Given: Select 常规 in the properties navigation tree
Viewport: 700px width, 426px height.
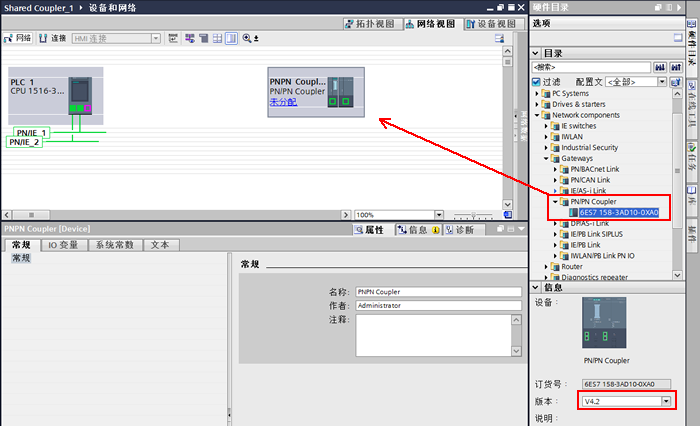Looking at the screenshot, I should click(21, 258).
